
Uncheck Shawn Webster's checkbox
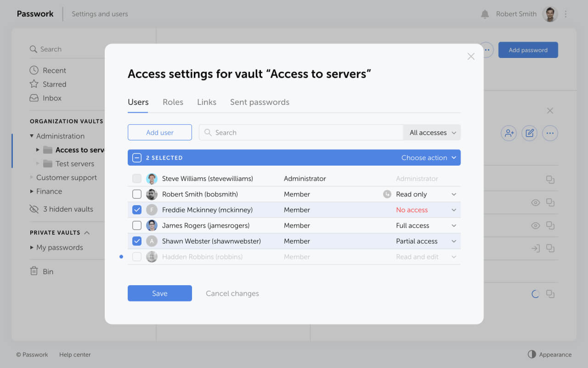[x=137, y=241]
